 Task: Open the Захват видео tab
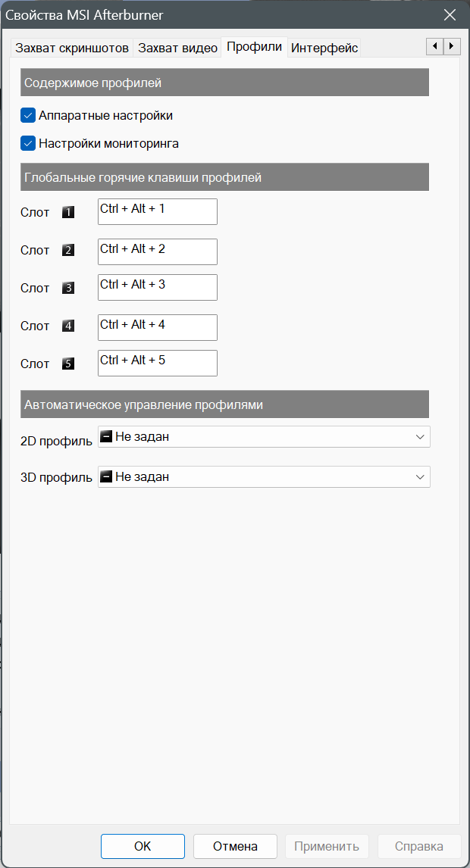point(177,48)
